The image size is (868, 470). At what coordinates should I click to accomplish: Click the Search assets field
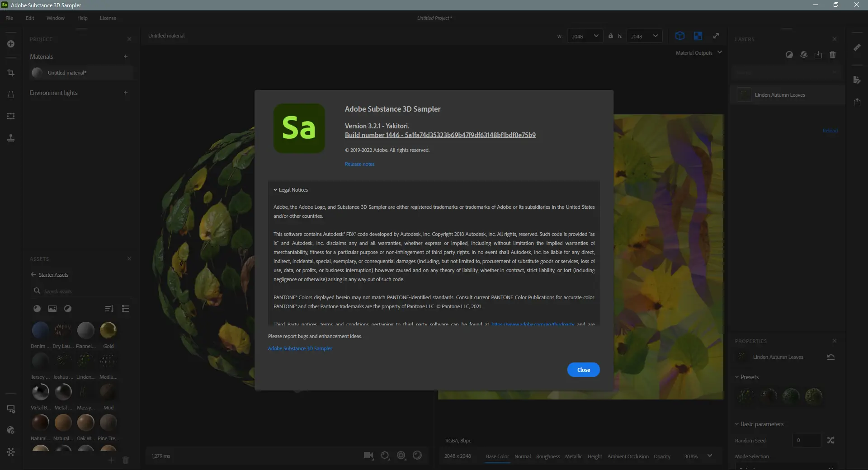81,291
